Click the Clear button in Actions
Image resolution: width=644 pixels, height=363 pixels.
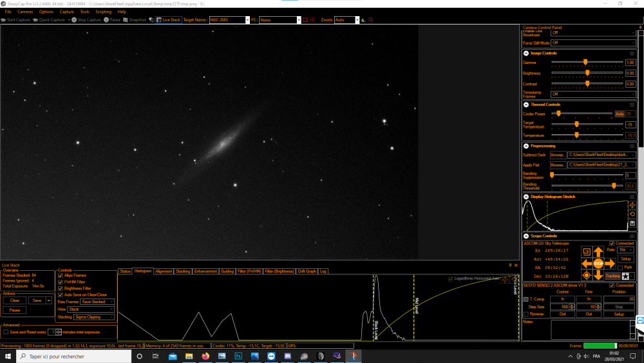tap(15, 300)
